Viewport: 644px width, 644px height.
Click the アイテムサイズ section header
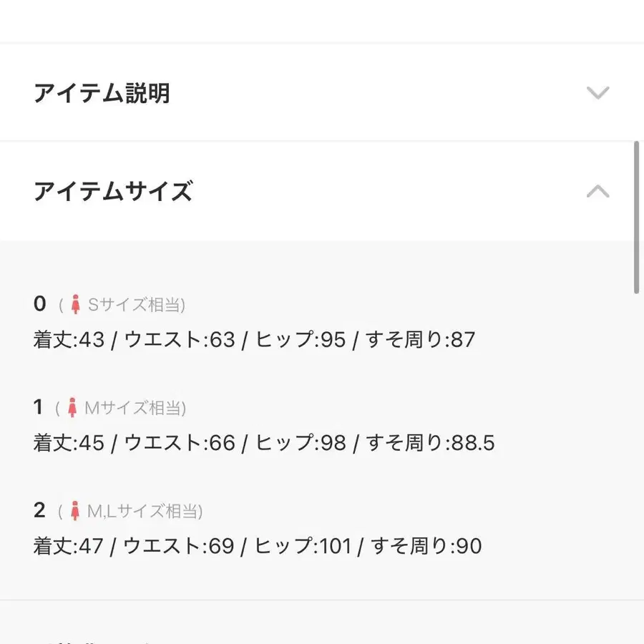[x=114, y=191]
